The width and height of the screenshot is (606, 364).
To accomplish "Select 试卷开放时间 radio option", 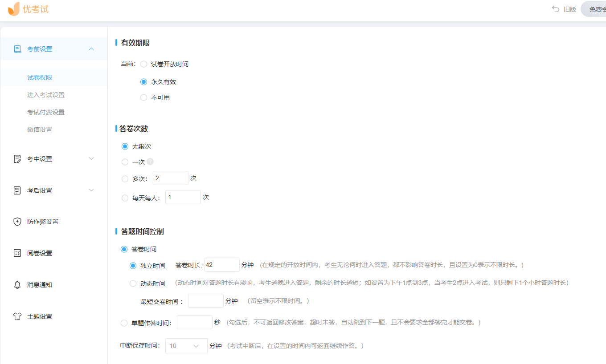I will [143, 64].
